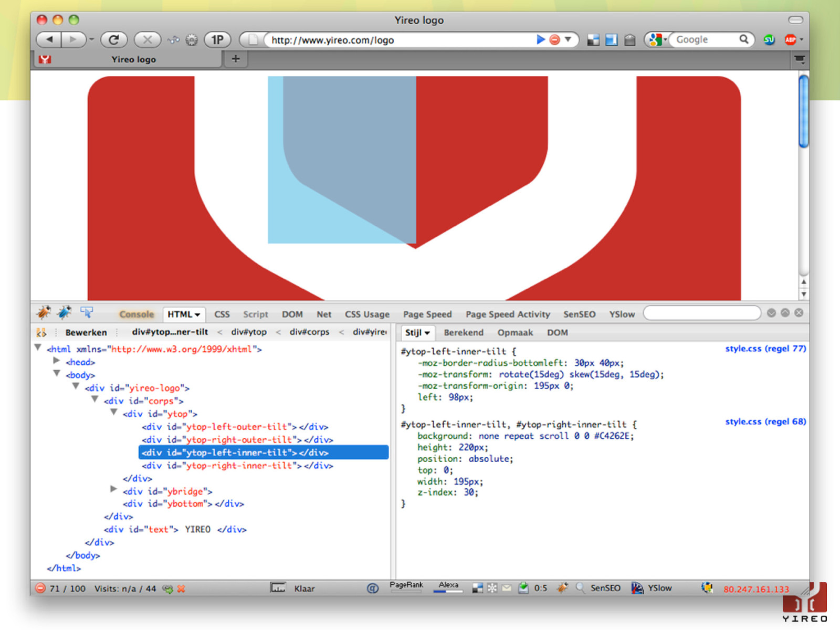Collapse the div id yireo-logo node
The image size is (840, 630).
tap(76, 386)
